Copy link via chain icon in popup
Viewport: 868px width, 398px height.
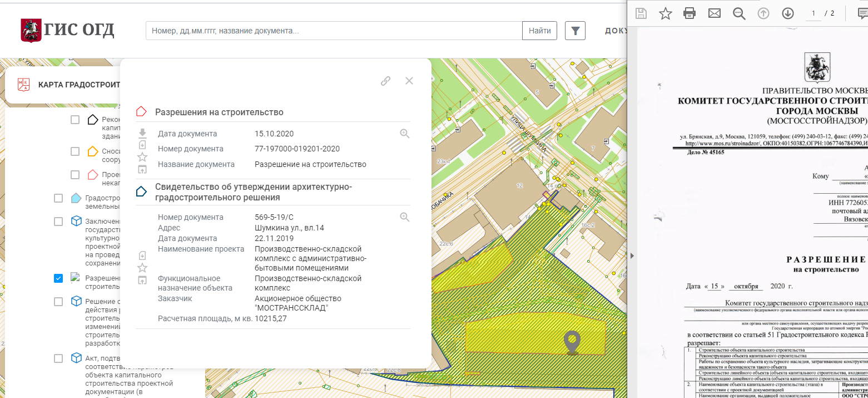pos(385,81)
